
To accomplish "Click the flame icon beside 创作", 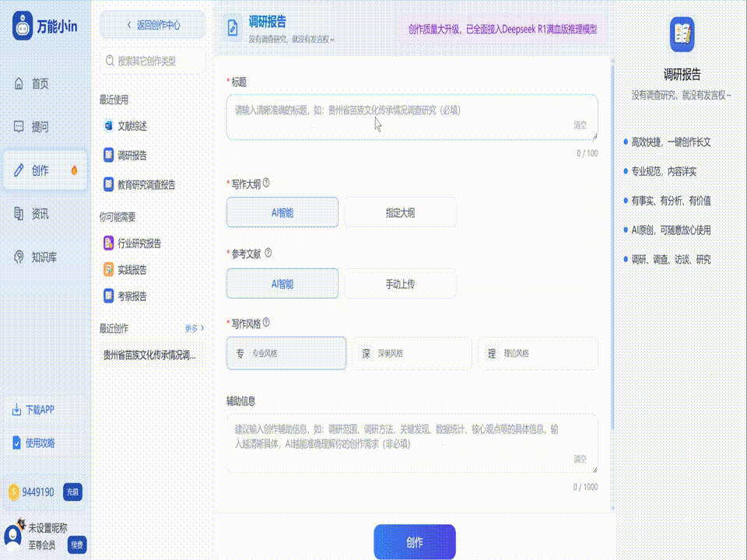I will point(75,170).
